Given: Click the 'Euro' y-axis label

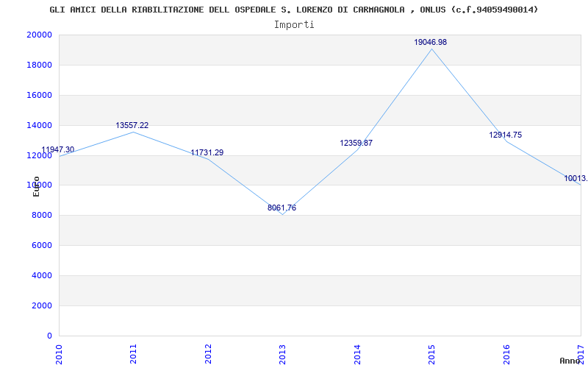Looking at the screenshot, I should point(36,187).
